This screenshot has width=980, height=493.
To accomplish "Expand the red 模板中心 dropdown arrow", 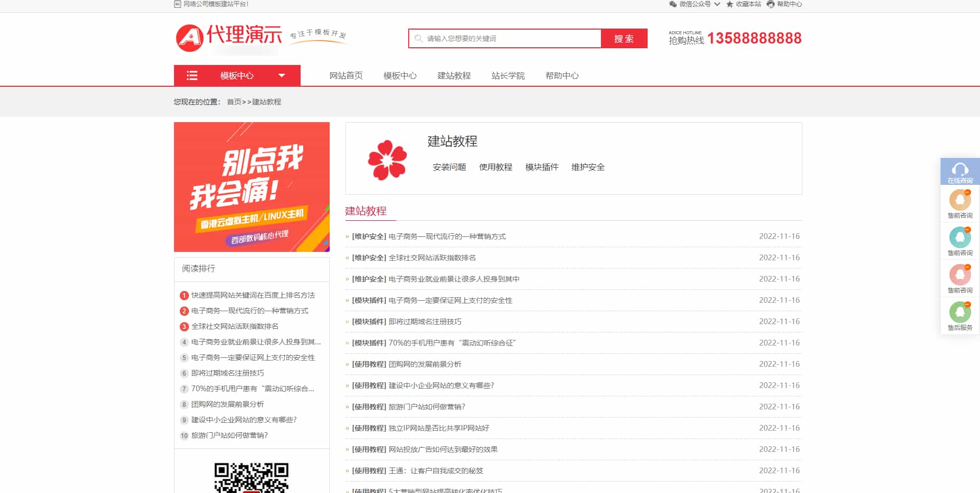I will pos(281,75).
